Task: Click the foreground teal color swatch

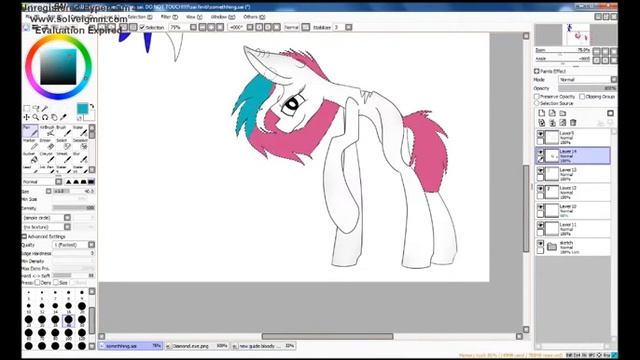Action: [82, 109]
